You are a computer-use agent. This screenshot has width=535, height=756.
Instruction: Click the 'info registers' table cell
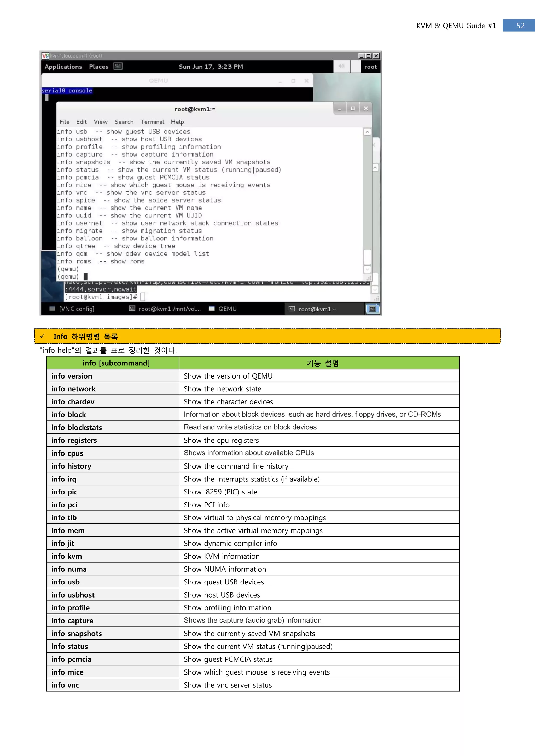click(113, 440)
